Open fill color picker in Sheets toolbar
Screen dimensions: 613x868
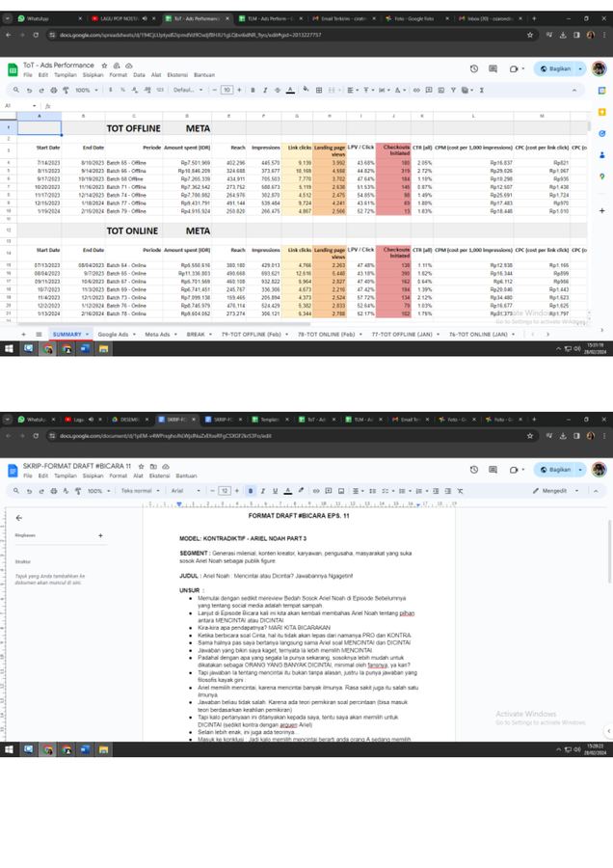tap(306, 90)
